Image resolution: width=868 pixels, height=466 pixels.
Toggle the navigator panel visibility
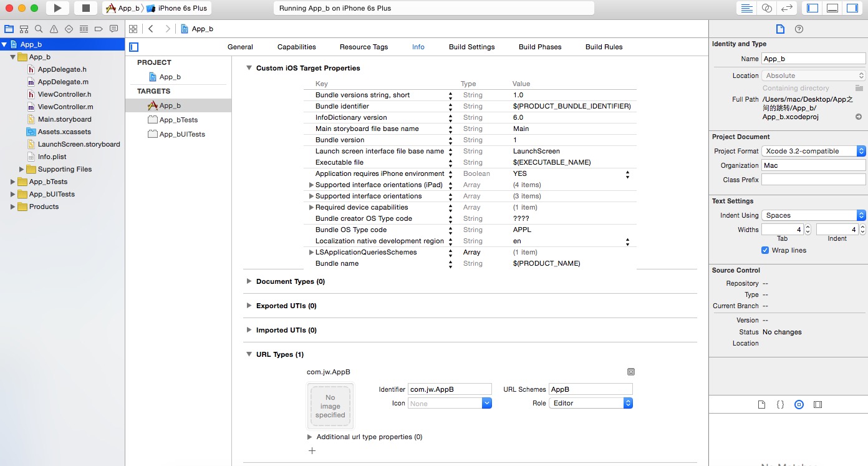click(x=813, y=8)
